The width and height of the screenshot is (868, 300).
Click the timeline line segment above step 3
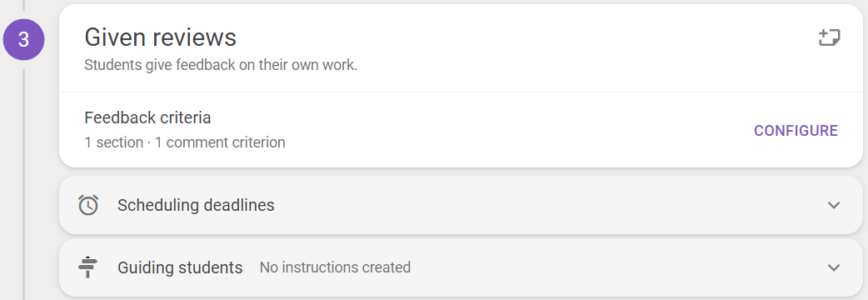24,6
